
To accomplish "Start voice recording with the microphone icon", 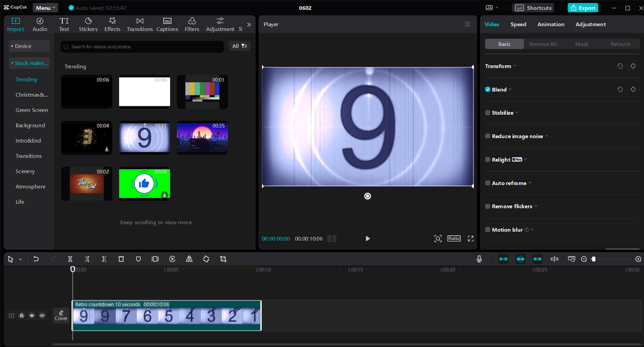I will pos(479,259).
